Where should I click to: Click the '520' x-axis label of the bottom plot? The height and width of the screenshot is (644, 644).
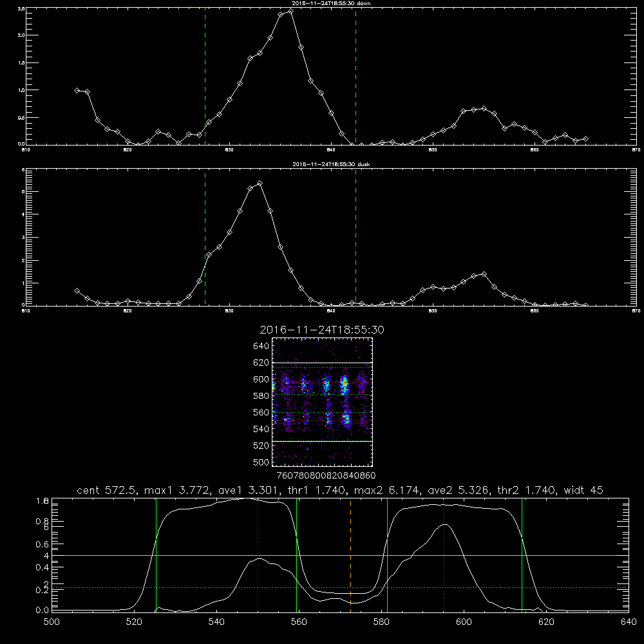coord(134,622)
